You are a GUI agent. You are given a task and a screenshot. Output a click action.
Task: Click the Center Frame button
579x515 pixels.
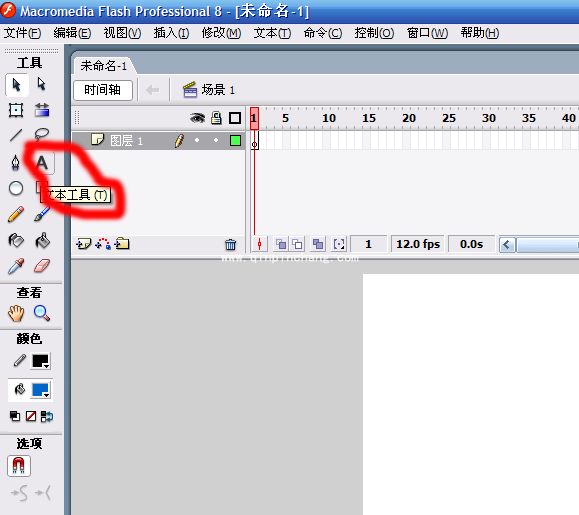260,244
